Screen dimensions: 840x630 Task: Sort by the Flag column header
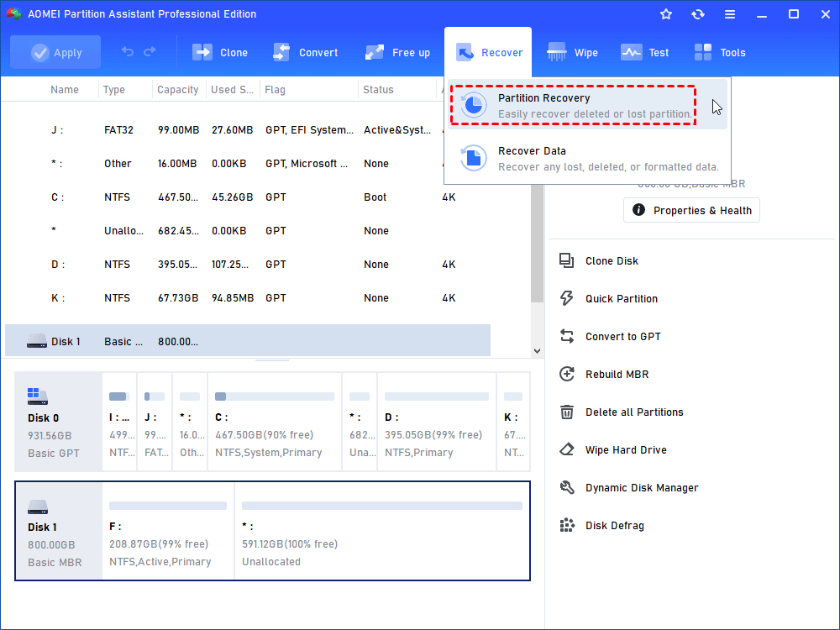point(275,90)
